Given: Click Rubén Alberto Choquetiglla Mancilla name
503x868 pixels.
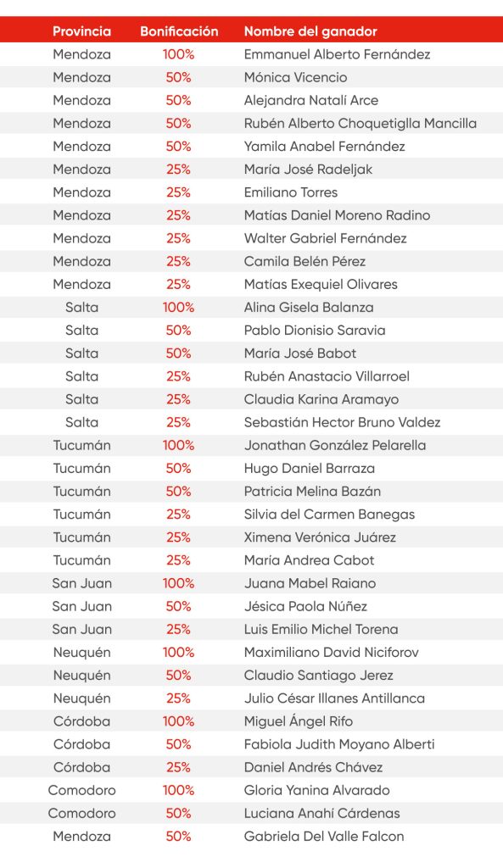Looking at the screenshot, I should point(360,124).
